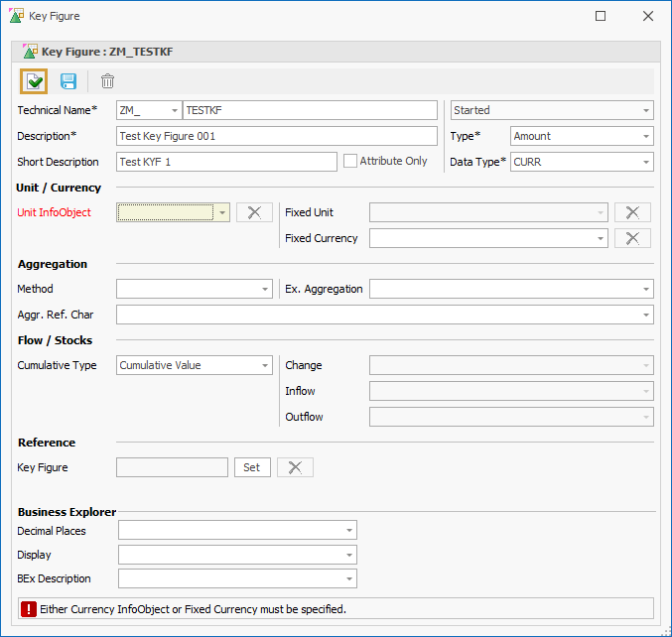The image size is (672, 637).
Task: Open the Type dropdown showing Amount
Action: pos(581,136)
